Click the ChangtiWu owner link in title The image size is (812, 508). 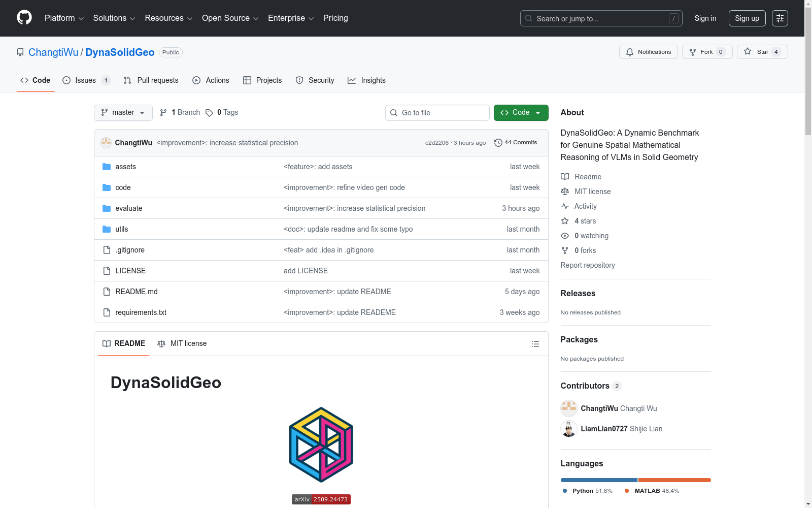pos(53,52)
